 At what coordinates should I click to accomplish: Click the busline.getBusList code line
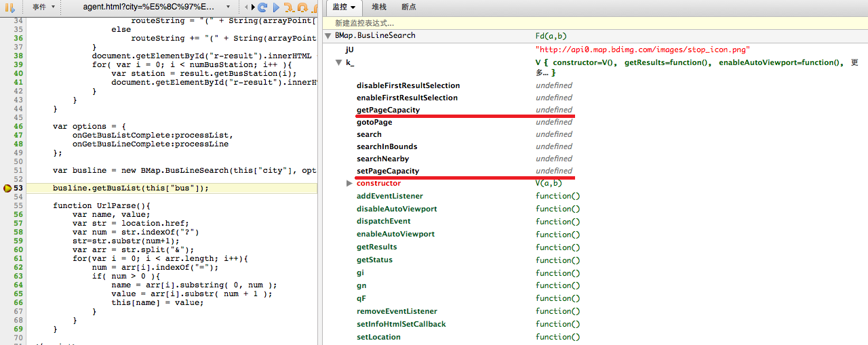tap(131, 188)
